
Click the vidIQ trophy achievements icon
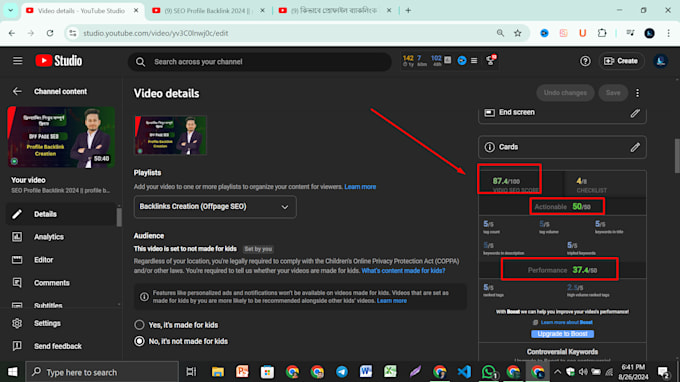[x=490, y=61]
